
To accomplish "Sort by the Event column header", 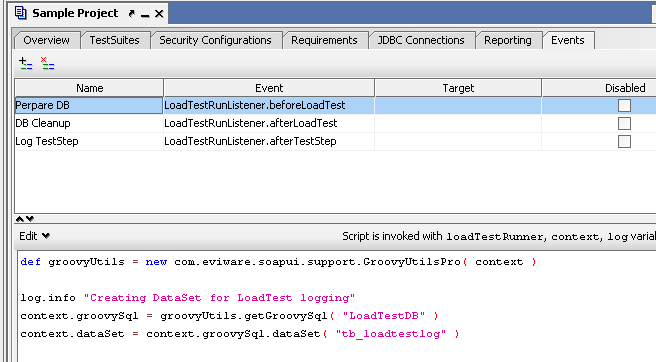I will pyautogui.click(x=269, y=88).
